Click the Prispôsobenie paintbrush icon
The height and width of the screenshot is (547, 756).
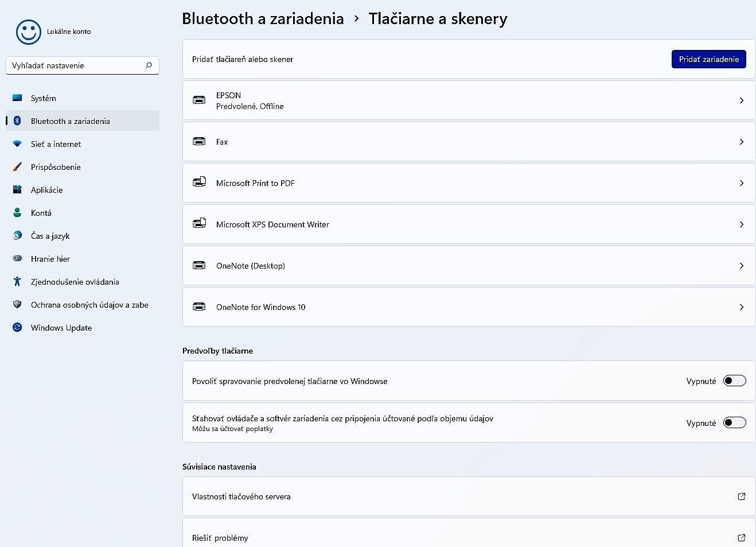point(17,167)
